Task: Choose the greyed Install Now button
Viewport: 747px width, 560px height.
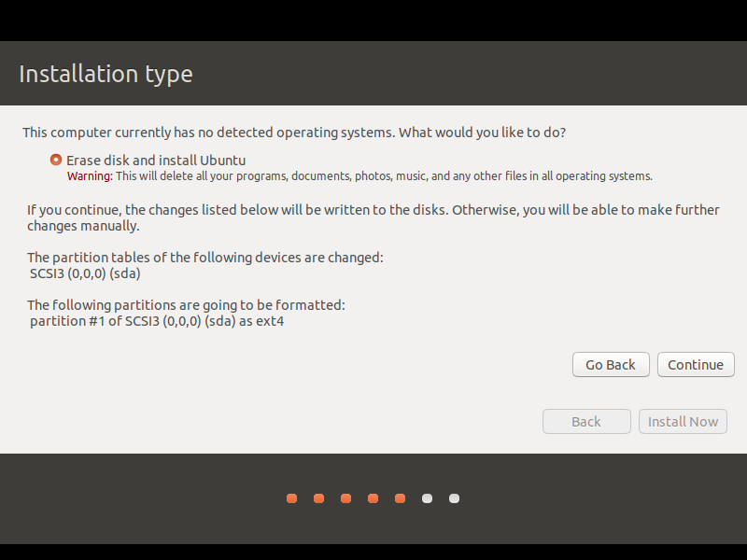Action: pos(683,422)
